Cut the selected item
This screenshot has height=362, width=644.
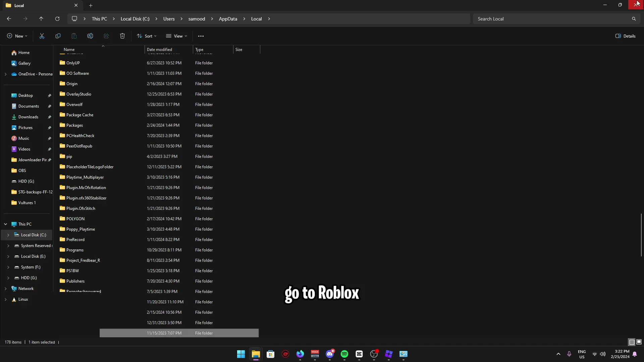pos(42,36)
